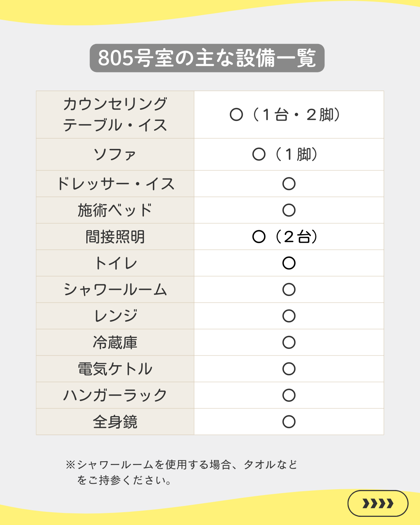Click the circle for 電気ケトル
Viewport: 420px width, 525px height.
(x=289, y=369)
